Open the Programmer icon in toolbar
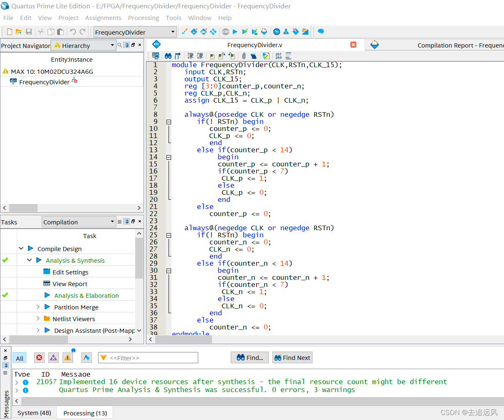 296,32
